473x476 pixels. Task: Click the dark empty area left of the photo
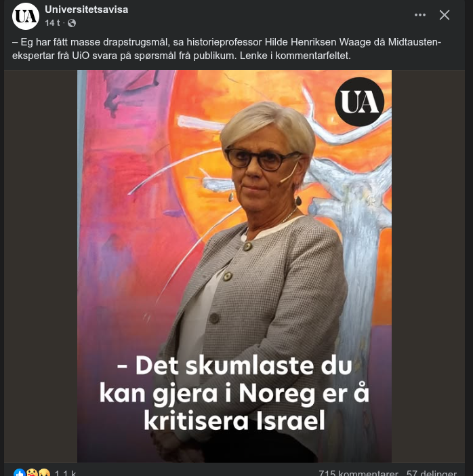(x=41, y=266)
